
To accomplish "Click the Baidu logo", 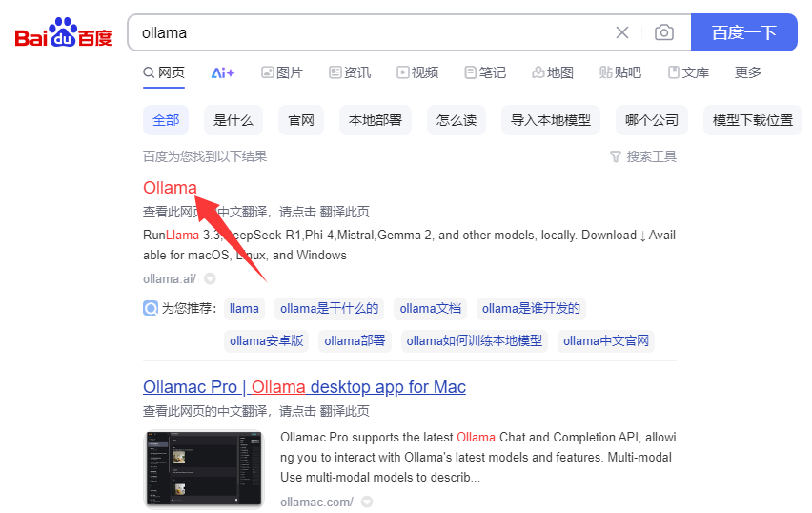I will (63, 32).
